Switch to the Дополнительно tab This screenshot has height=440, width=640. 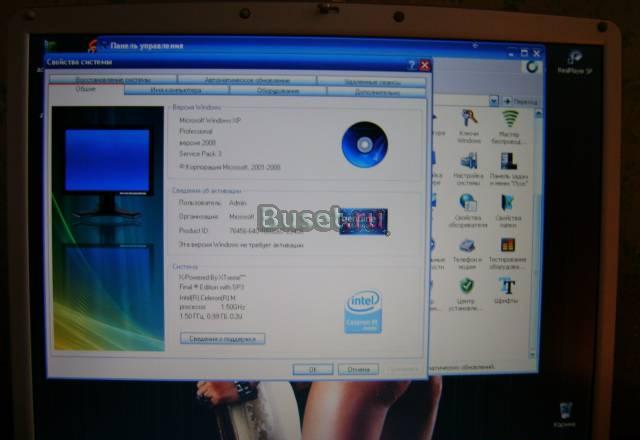coord(376,92)
